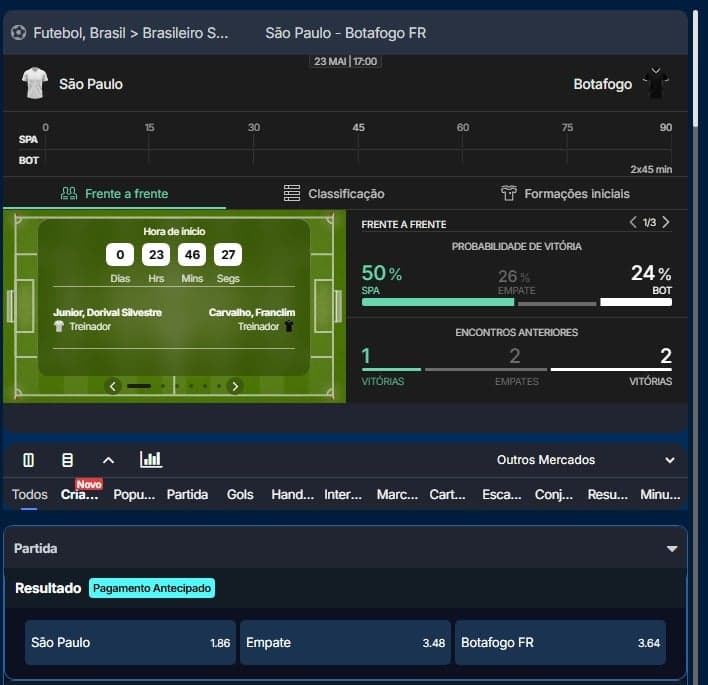Click the 2 Empates previous encounters value

[x=515, y=356]
